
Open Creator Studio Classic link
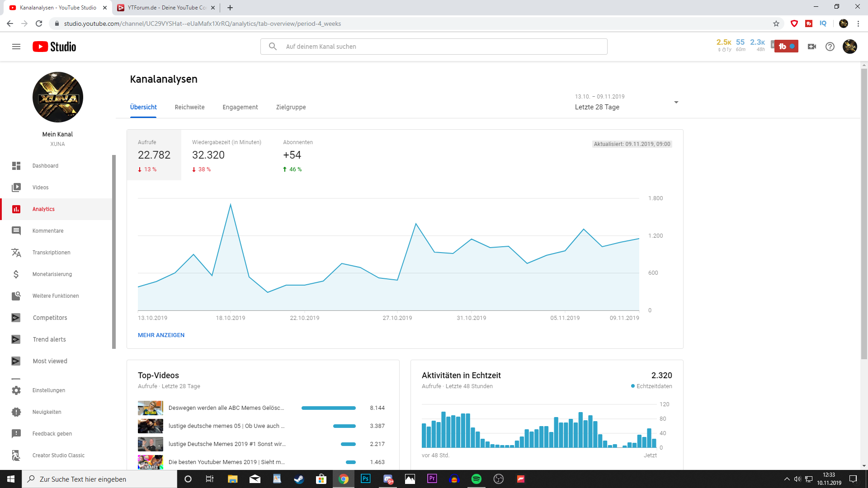[58, 455]
